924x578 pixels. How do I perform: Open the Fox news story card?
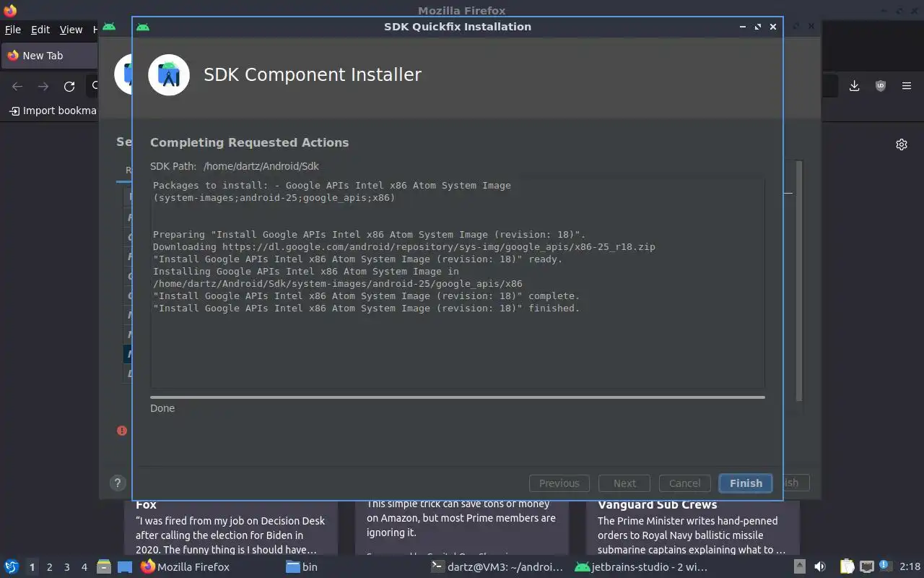point(231,527)
